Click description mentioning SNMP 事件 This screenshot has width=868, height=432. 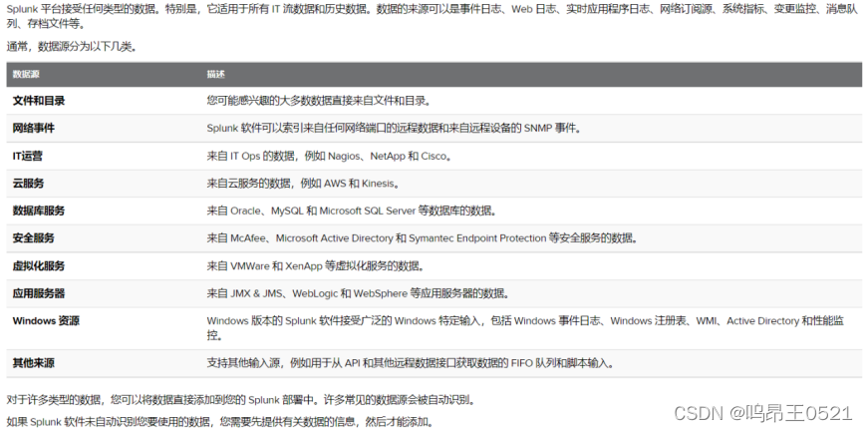(x=396, y=128)
